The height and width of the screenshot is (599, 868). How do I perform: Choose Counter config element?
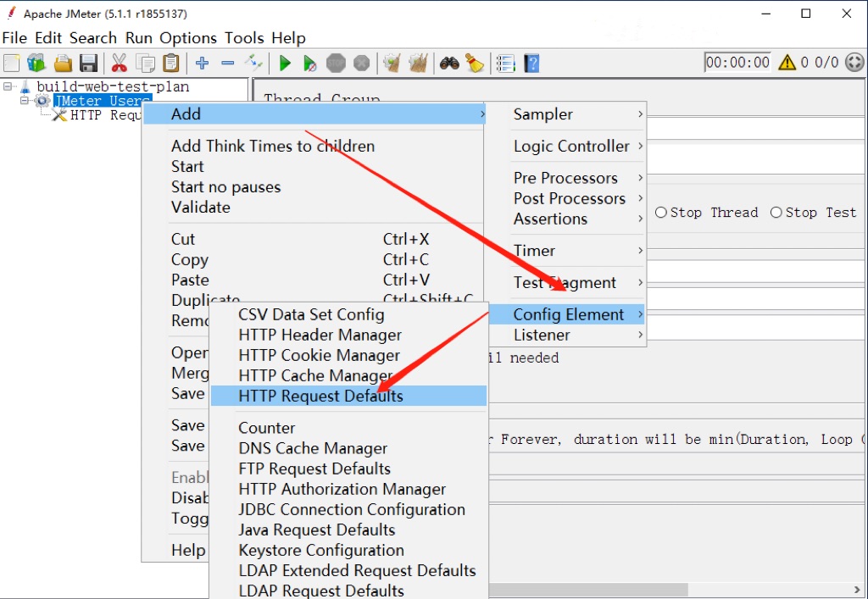pyautogui.click(x=348, y=428)
